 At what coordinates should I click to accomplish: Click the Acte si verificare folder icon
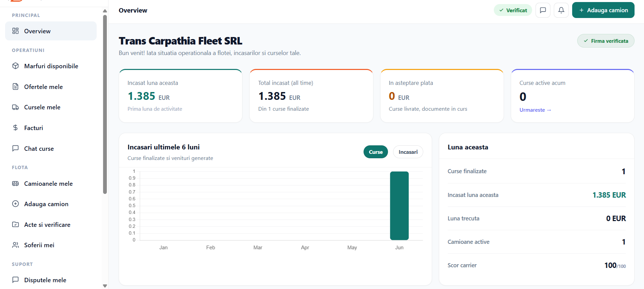(15, 224)
